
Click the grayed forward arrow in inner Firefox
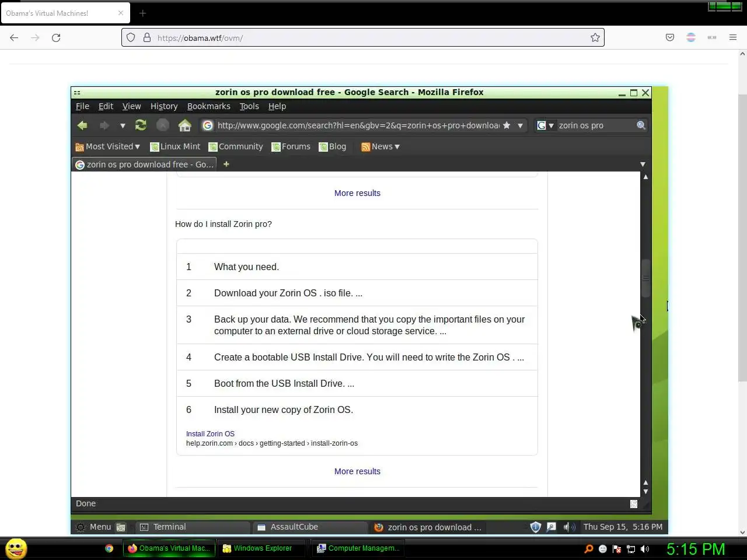click(104, 125)
